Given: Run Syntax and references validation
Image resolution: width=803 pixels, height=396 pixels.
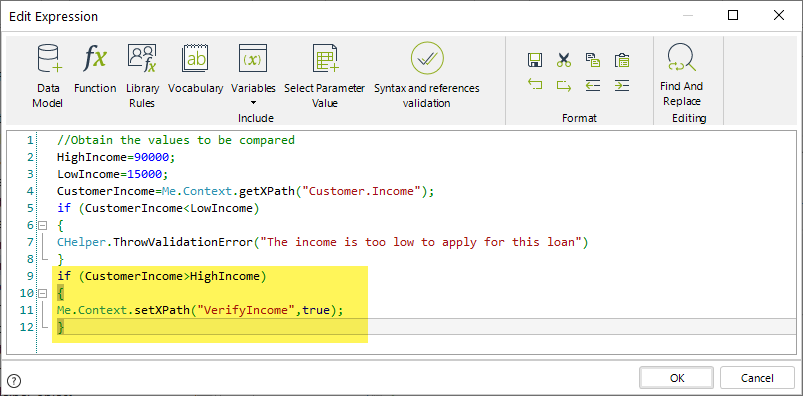Looking at the screenshot, I should point(427,76).
